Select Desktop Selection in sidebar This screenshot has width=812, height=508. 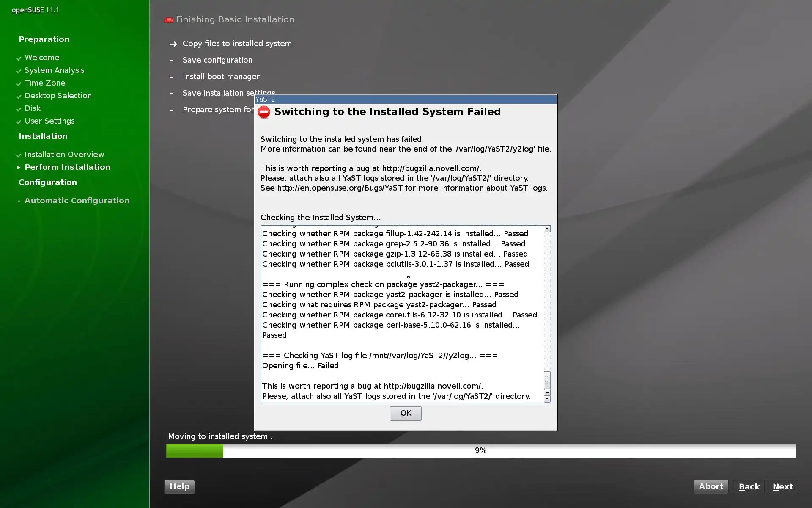(58, 96)
